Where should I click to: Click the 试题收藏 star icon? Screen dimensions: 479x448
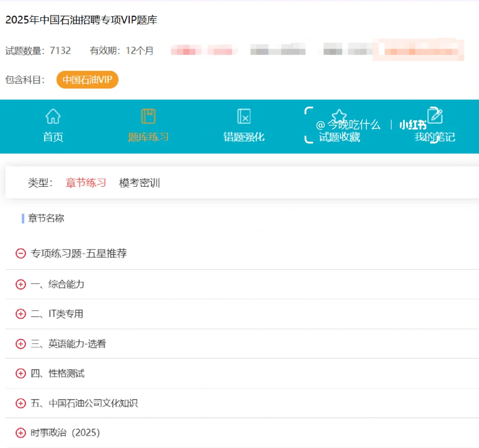click(x=339, y=115)
